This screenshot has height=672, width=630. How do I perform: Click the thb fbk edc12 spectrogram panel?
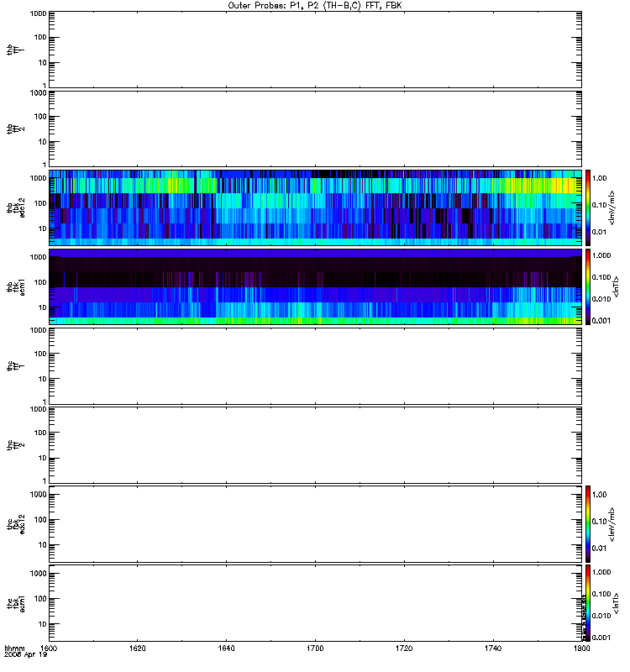click(x=316, y=207)
